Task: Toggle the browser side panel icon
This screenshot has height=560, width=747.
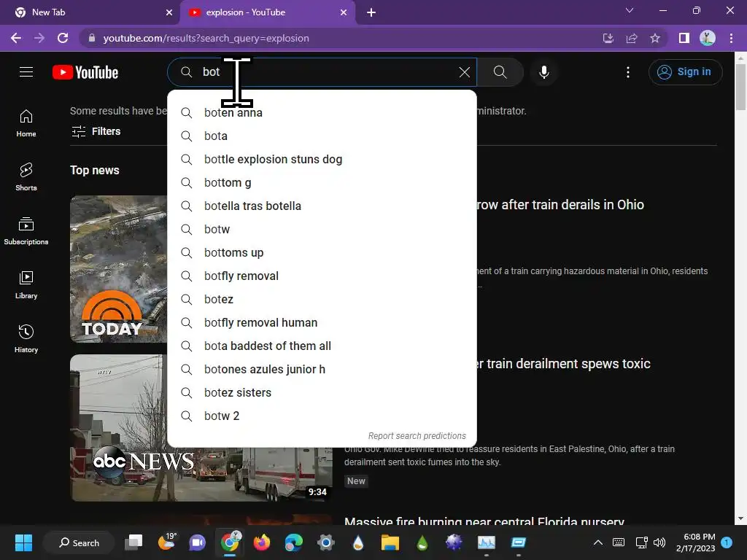Action: [684, 38]
